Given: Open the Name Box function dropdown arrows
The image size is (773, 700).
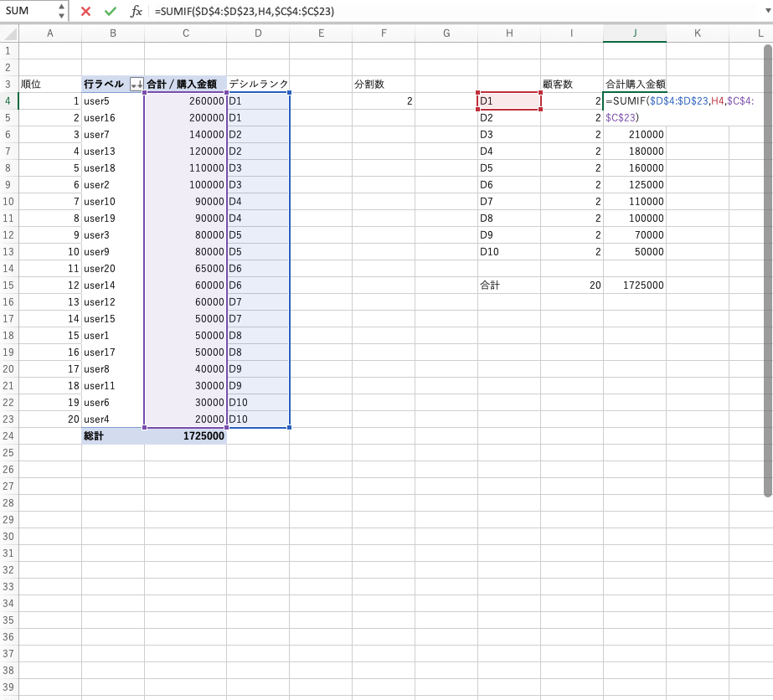Looking at the screenshot, I should coord(61,11).
